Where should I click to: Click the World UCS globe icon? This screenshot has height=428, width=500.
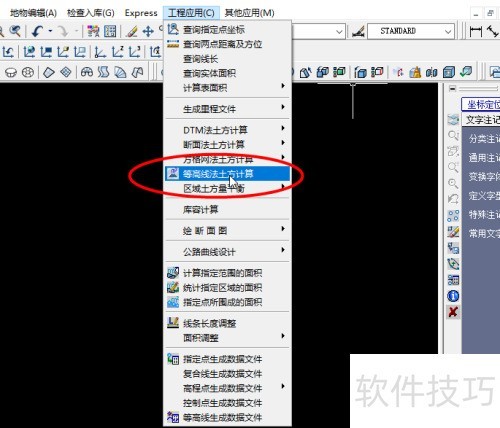(x=29, y=52)
